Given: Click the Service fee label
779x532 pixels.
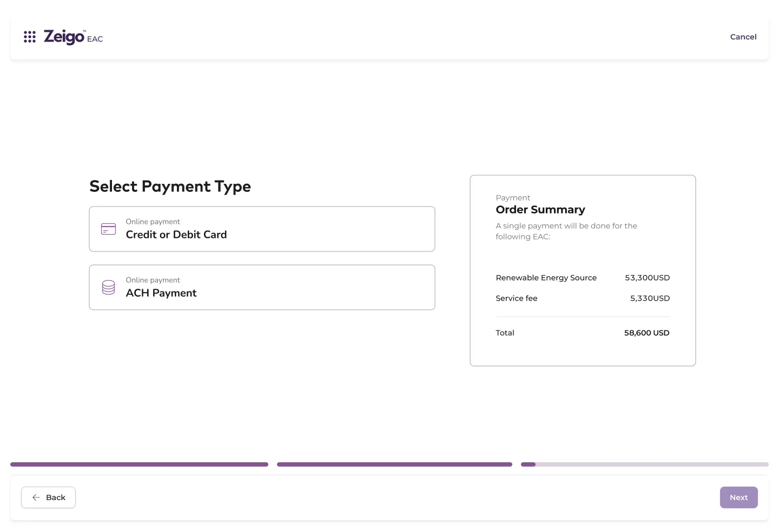Looking at the screenshot, I should click(517, 298).
